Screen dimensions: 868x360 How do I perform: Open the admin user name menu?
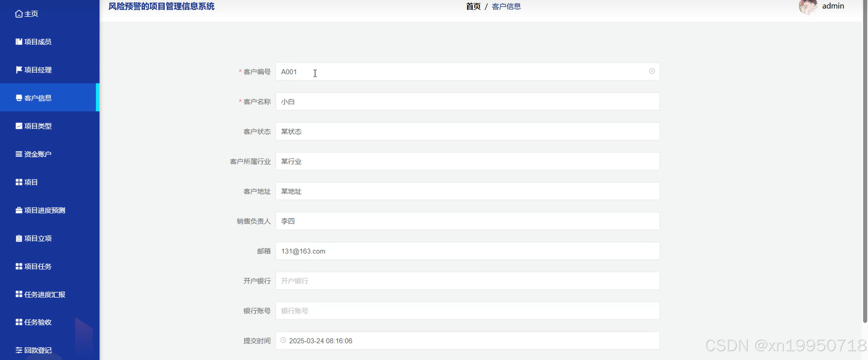pos(833,6)
